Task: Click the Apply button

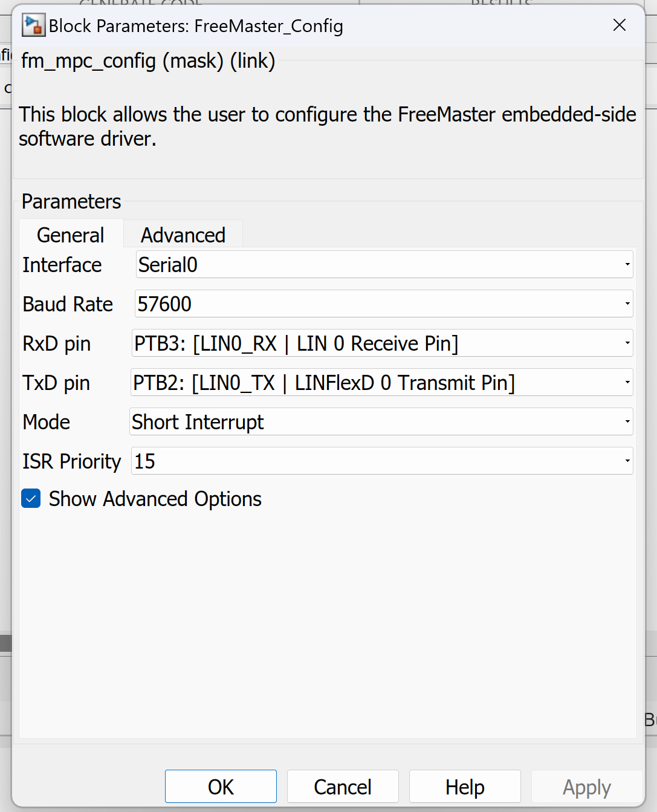Action: tap(586, 787)
